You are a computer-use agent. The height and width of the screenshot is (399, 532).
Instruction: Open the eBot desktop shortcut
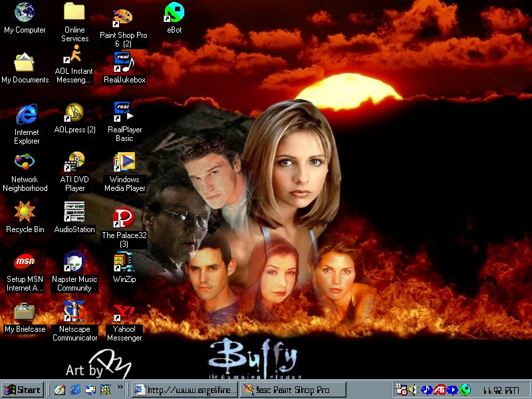point(174,13)
